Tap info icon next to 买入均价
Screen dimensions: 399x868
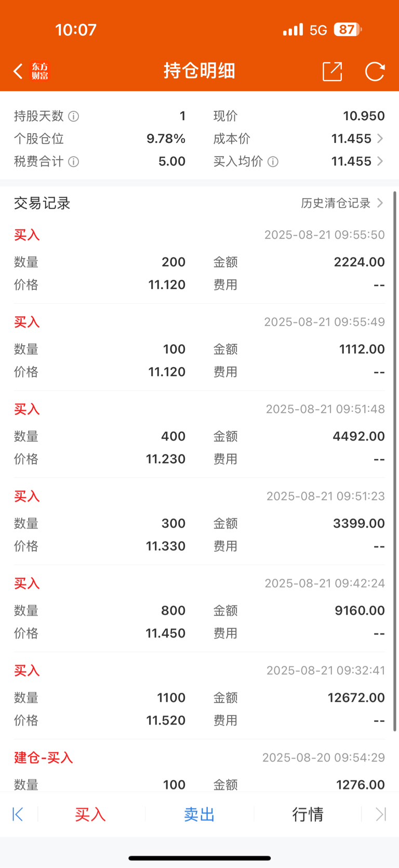click(x=273, y=162)
